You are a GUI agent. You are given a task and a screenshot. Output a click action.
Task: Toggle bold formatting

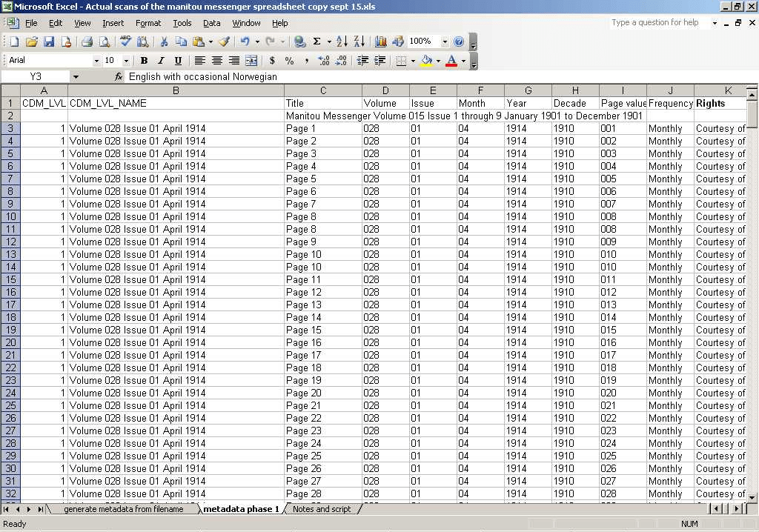point(144,60)
